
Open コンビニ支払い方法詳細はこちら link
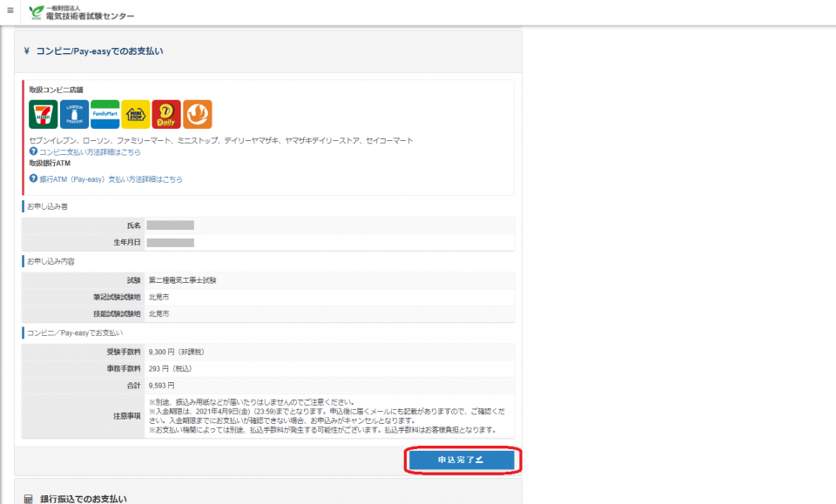(x=90, y=152)
